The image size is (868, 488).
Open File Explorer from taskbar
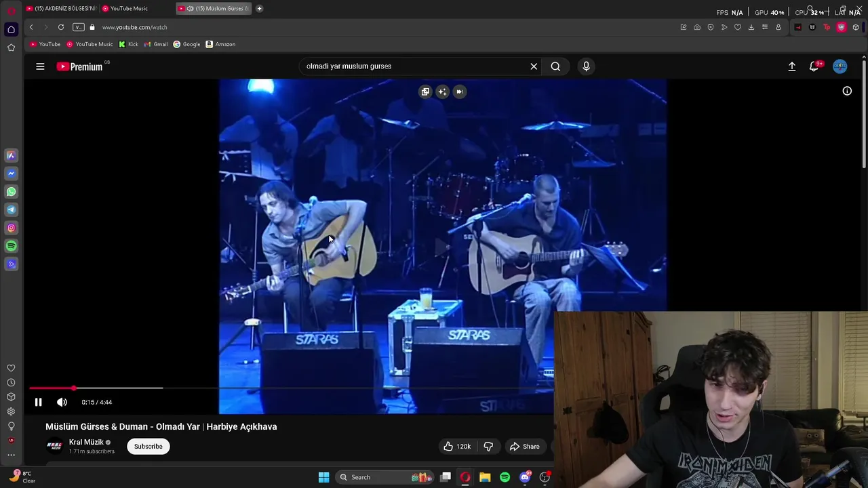point(485,477)
